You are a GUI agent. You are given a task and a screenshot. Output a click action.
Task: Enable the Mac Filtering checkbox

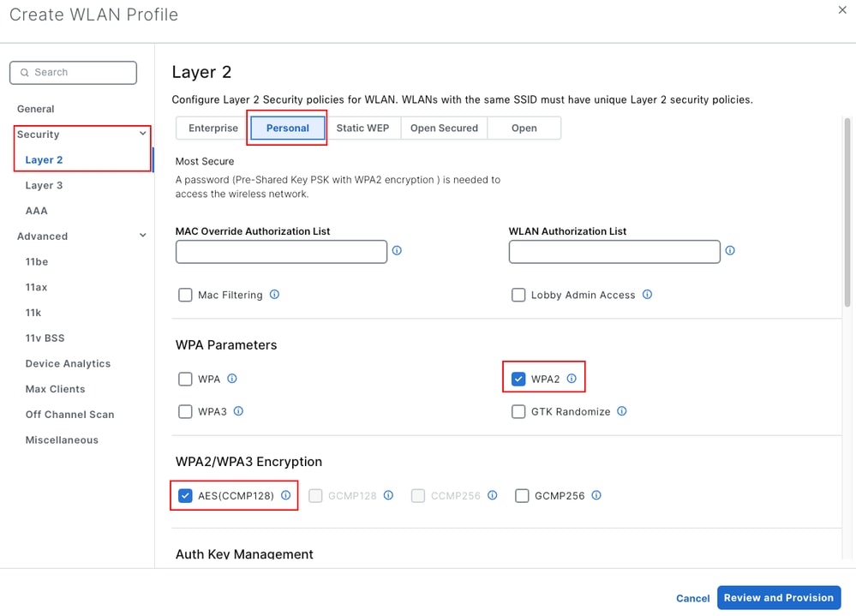(x=185, y=296)
